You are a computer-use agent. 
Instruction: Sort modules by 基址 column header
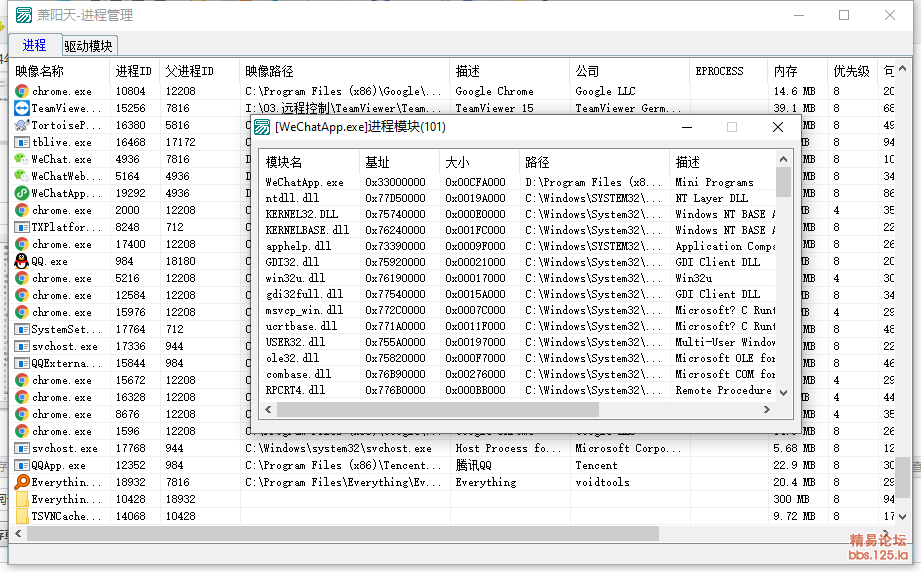pyautogui.click(x=378, y=162)
